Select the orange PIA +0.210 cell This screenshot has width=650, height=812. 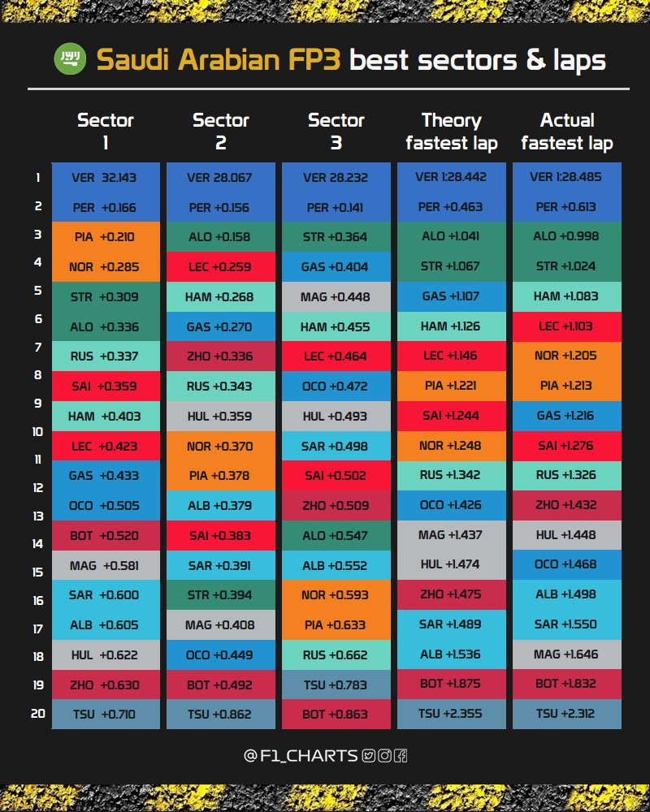pos(105,237)
